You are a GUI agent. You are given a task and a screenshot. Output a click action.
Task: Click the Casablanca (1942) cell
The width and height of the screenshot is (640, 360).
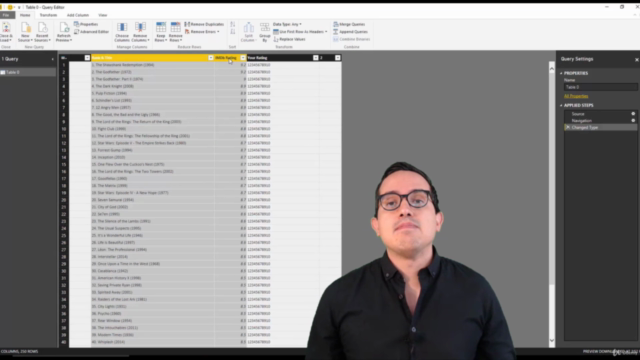[x=153, y=271]
